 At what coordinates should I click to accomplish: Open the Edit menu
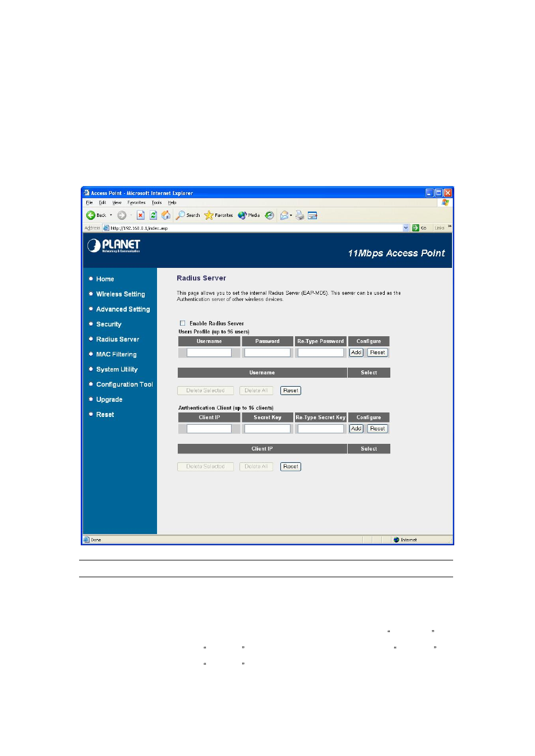tap(103, 203)
